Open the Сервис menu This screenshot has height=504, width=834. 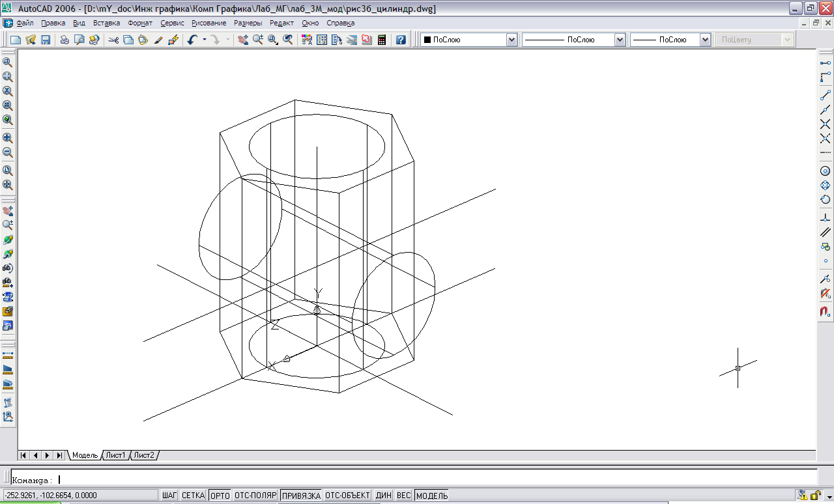tap(172, 23)
